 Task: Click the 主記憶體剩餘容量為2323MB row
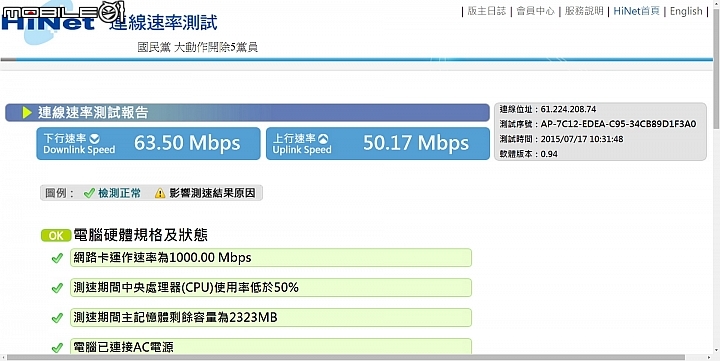[271, 317]
